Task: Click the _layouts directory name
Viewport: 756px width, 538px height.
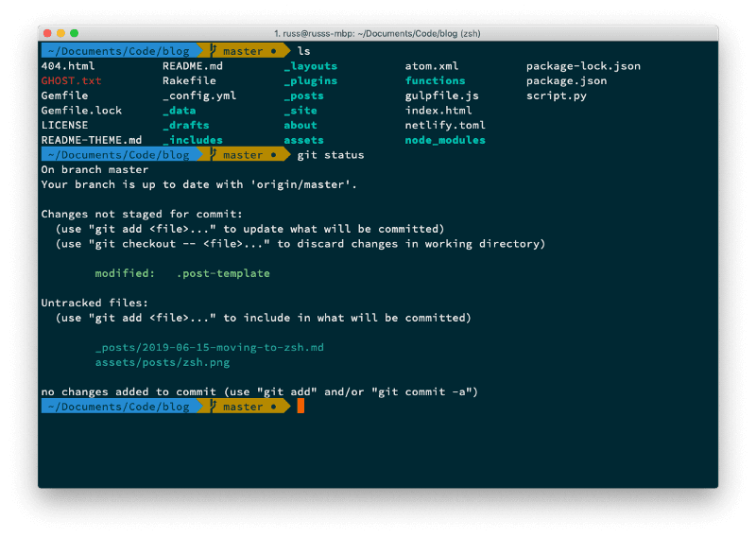Action: click(x=310, y=66)
